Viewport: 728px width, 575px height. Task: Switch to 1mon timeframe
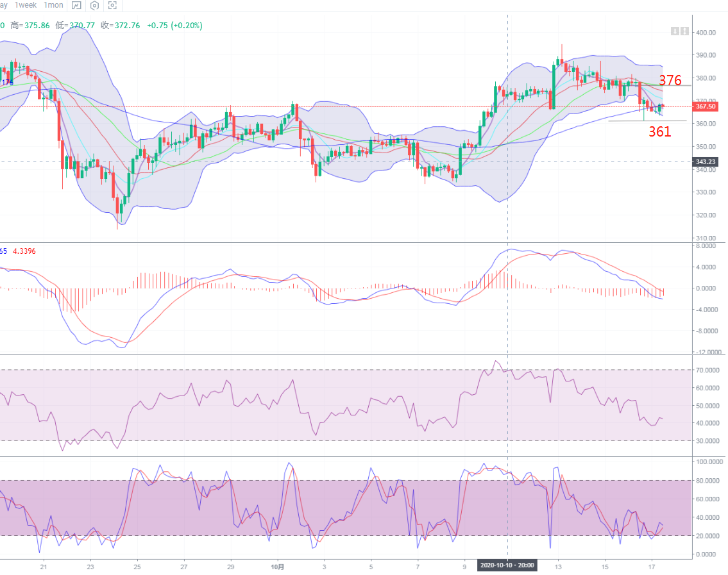pyautogui.click(x=53, y=5)
